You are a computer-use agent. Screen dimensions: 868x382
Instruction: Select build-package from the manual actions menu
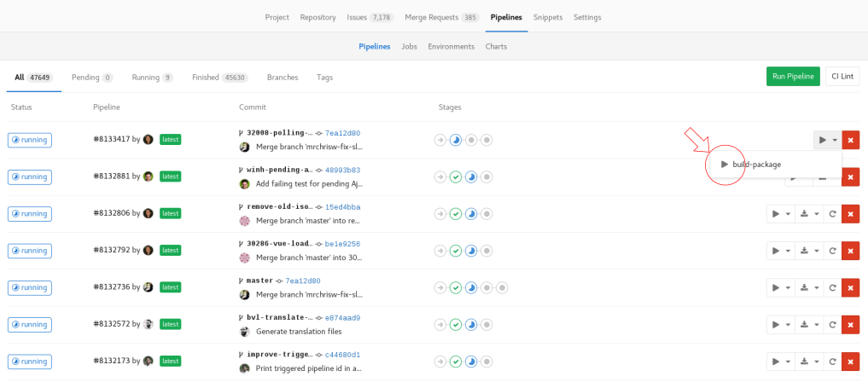(x=756, y=165)
